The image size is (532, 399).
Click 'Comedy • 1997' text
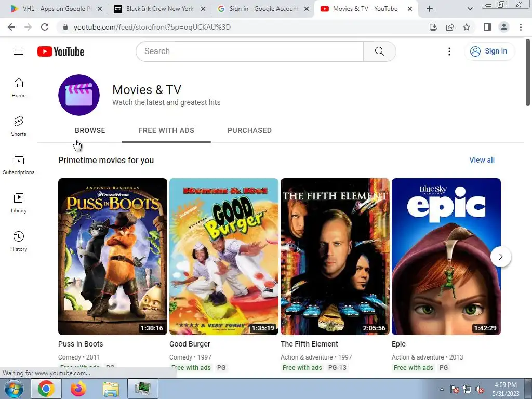(190, 357)
